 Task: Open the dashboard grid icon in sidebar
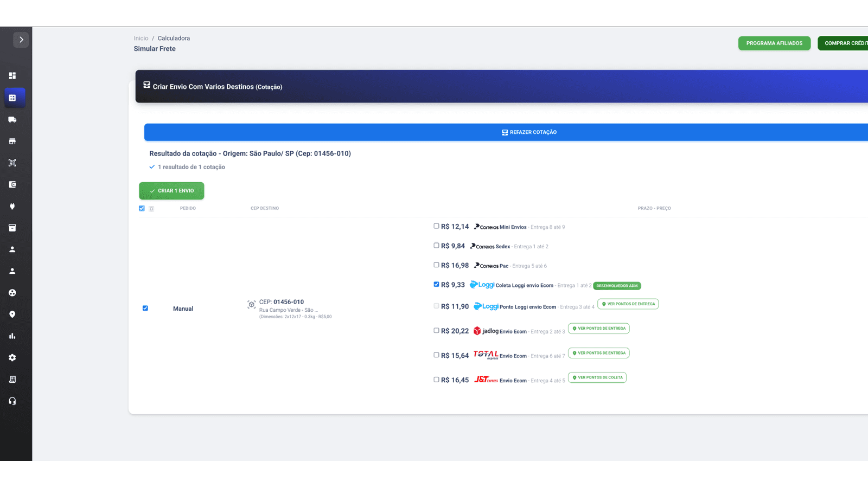click(12, 76)
